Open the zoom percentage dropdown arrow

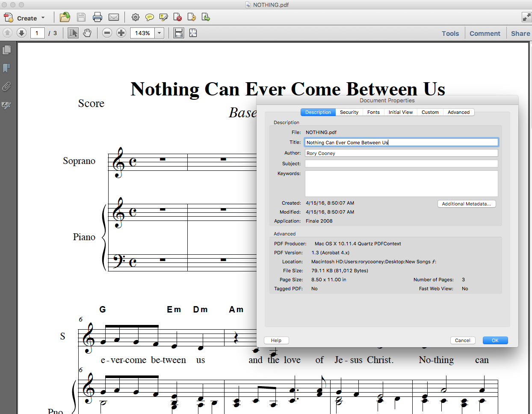coord(160,33)
